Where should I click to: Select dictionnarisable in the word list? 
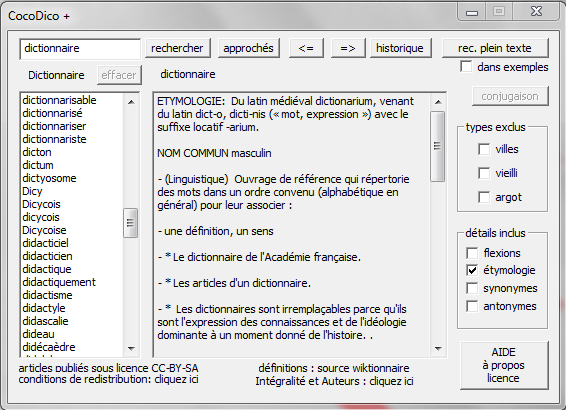(59, 100)
